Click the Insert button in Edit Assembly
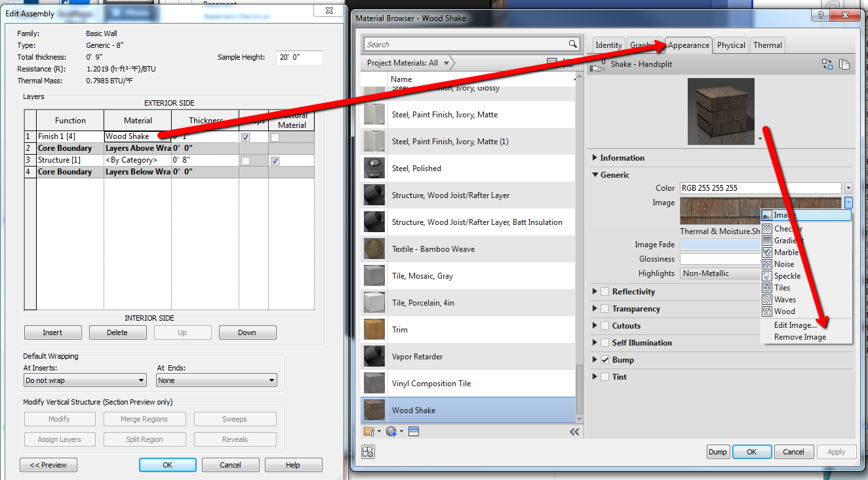The image size is (868, 480). (x=52, y=332)
